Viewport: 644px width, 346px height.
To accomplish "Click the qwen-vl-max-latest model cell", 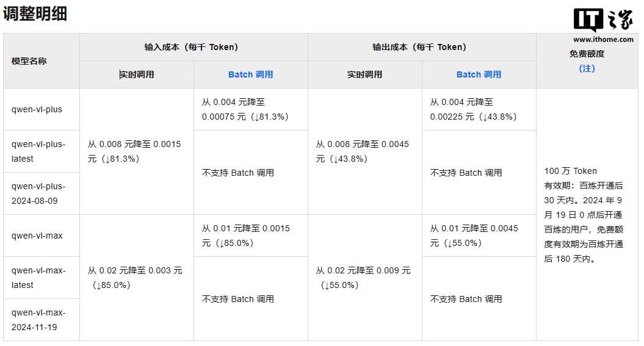I will [x=38, y=278].
